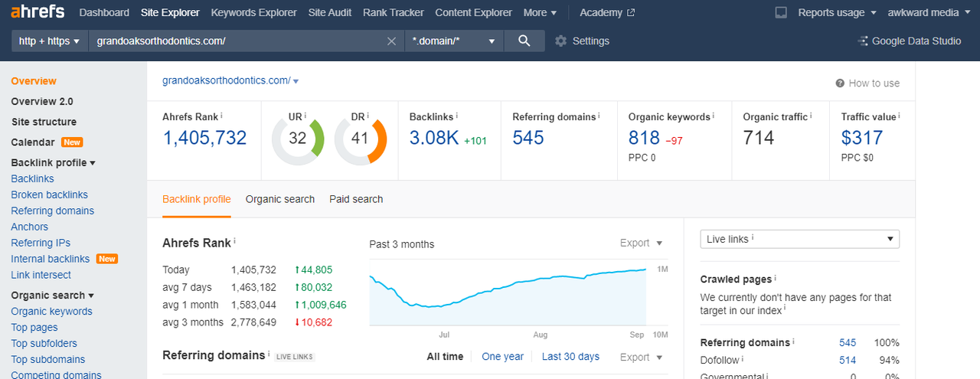
Task: Collapse Backlink profile sidebar section
Action: [53, 162]
